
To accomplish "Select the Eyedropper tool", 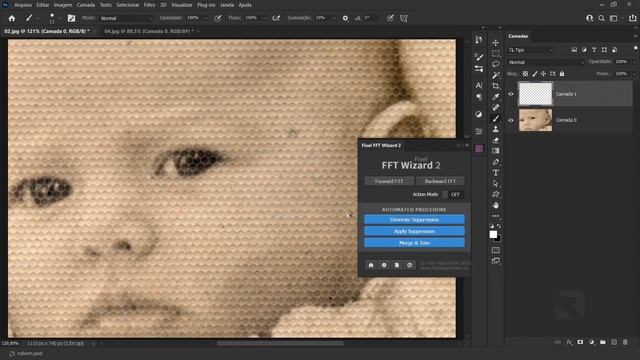I will [496, 97].
